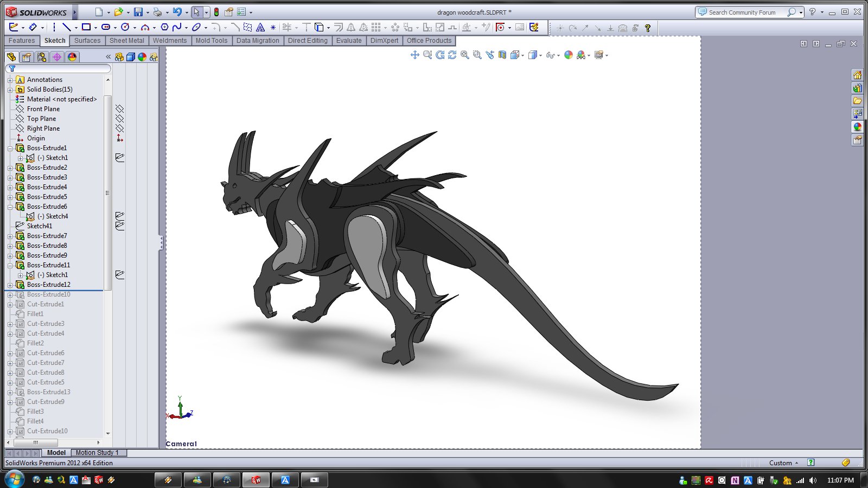Select the Line sketch tool

pos(66,27)
